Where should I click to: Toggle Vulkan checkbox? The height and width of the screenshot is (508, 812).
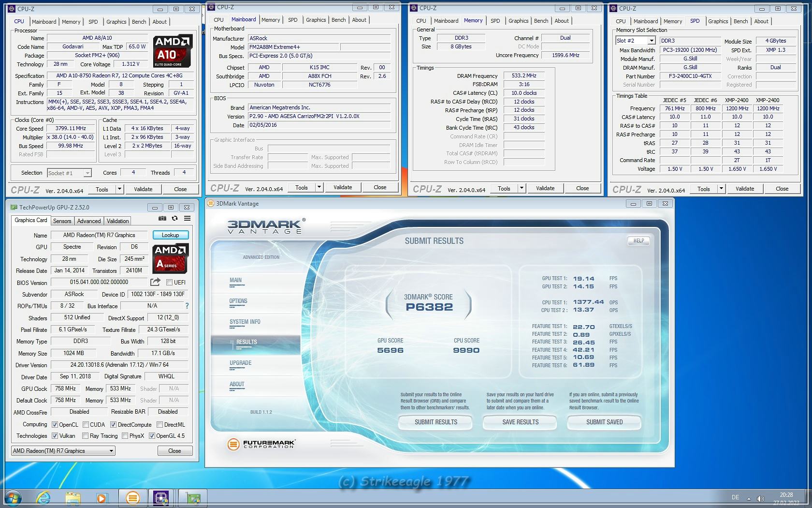(x=55, y=435)
